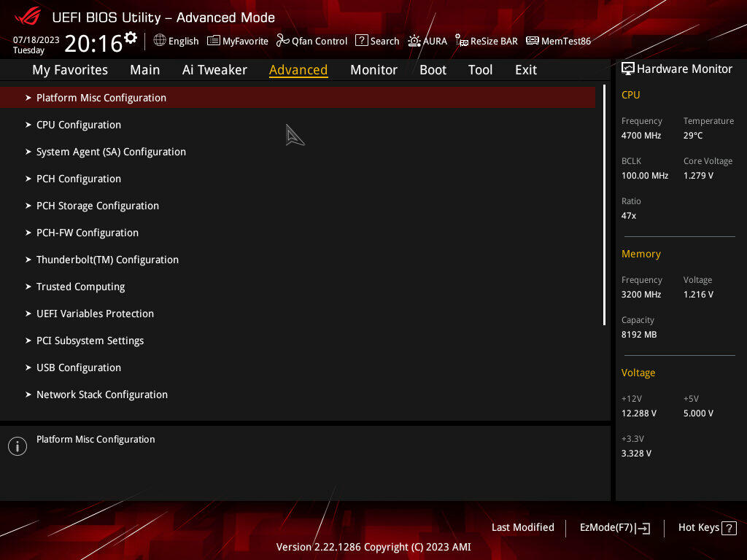Image resolution: width=747 pixels, height=560 pixels.
Task: Expand Platform Misc Configuration arrow
Action: pyautogui.click(x=28, y=98)
